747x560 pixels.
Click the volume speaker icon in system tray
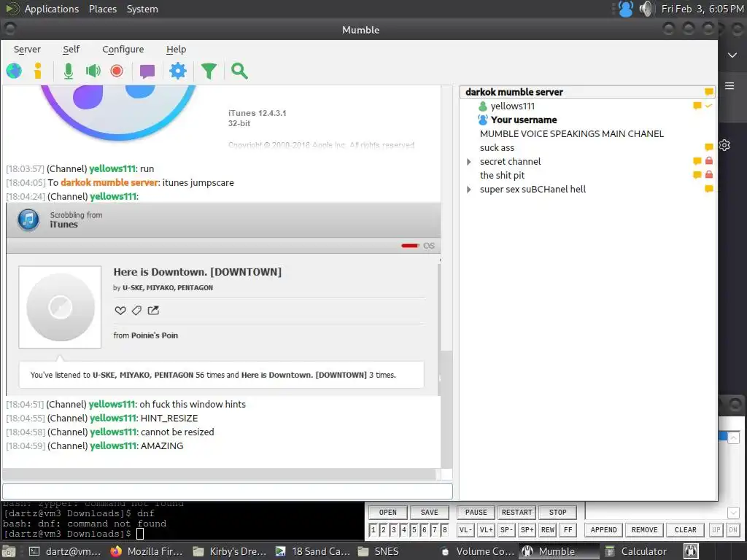646,9
